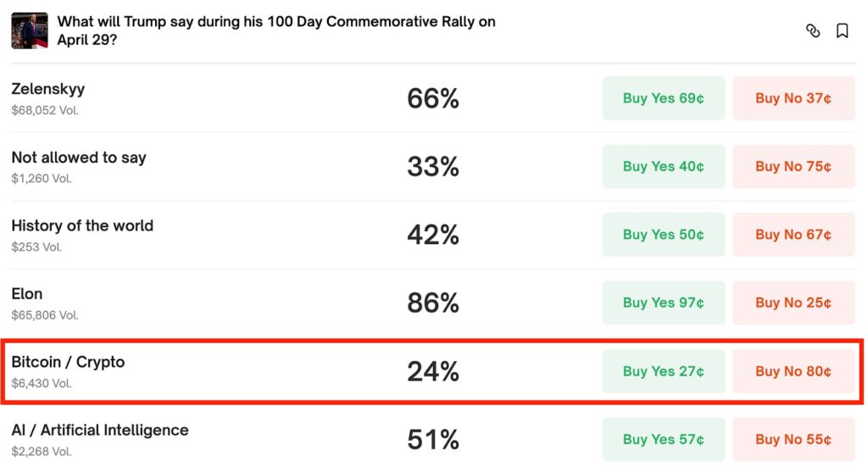Bookmark this market with the bookmark icon
Screen dimensions: 868x472
(x=842, y=31)
